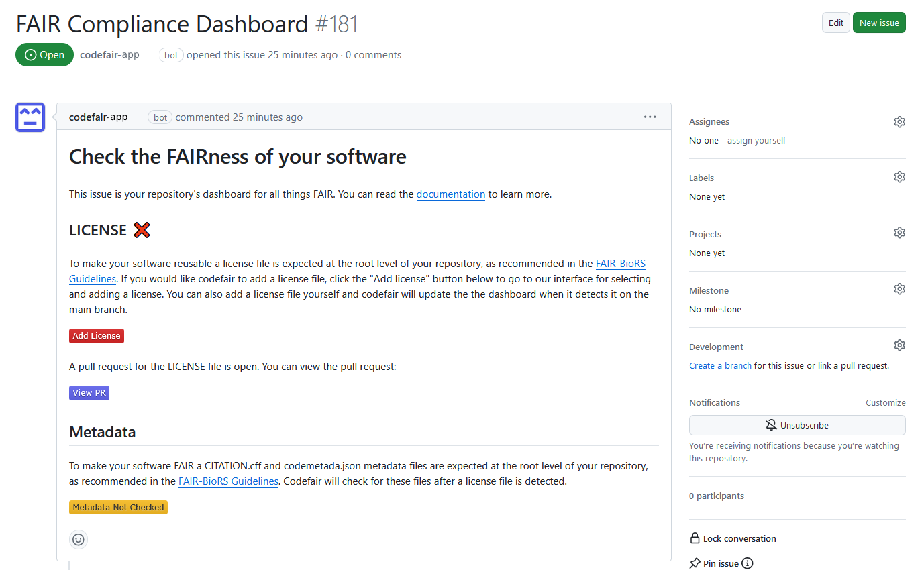This screenshot has width=924, height=570.
Task: Click Pin issue
Action: coord(714,564)
